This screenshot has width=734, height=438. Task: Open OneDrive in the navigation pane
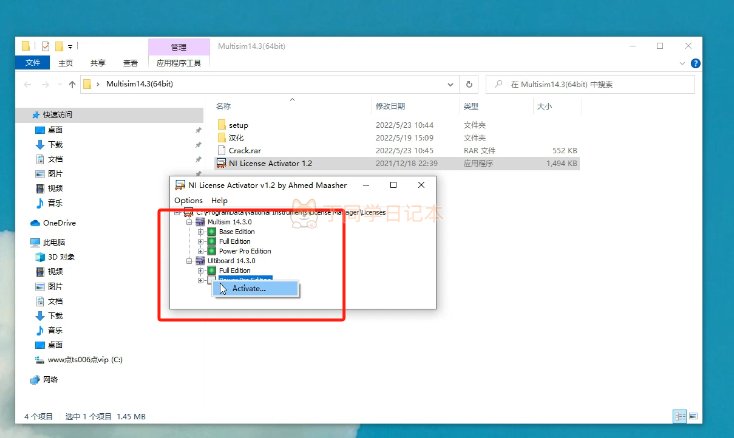[59, 223]
